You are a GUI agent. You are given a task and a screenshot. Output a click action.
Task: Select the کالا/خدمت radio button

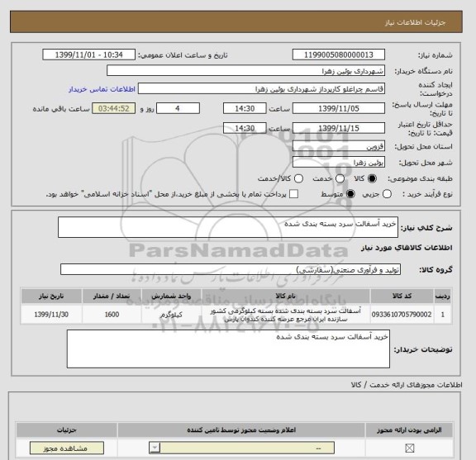coord(298,178)
